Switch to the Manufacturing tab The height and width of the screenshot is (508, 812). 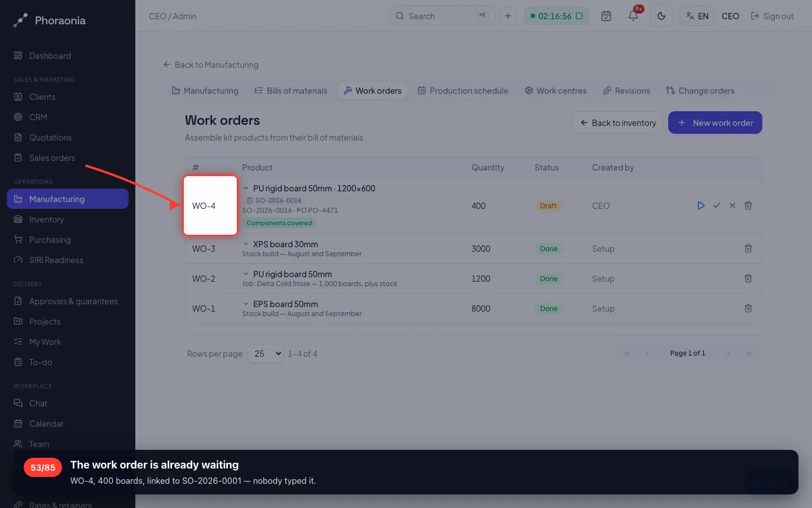205,90
